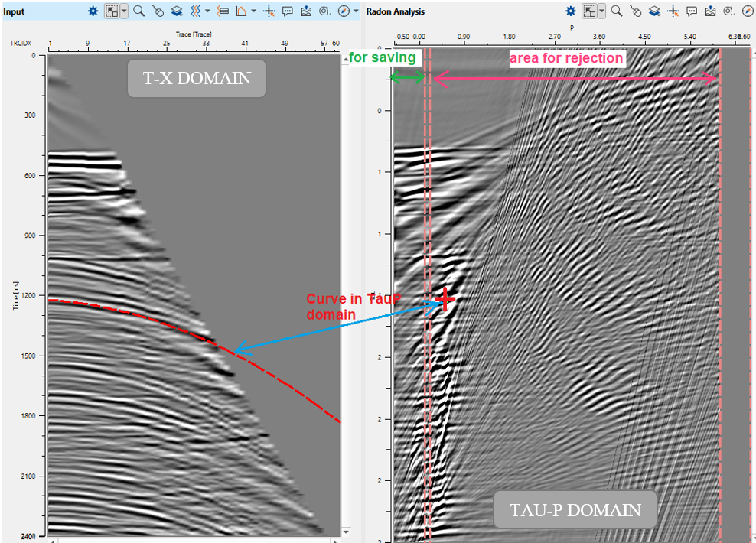Click the export image icon in Radon Analysis toolbar
The width and height of the screenshot is (756, 543).
point(710,11)
